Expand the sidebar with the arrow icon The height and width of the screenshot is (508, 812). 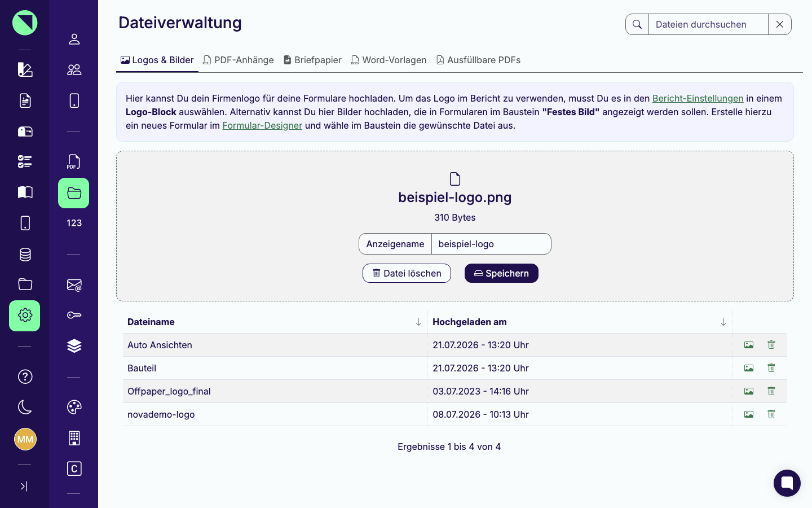24,486
